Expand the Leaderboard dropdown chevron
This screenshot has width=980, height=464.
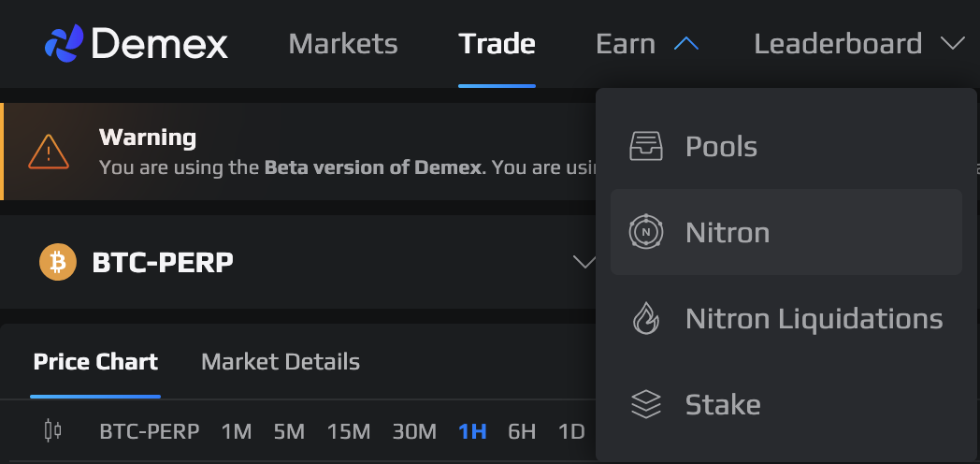coord(952,44)
